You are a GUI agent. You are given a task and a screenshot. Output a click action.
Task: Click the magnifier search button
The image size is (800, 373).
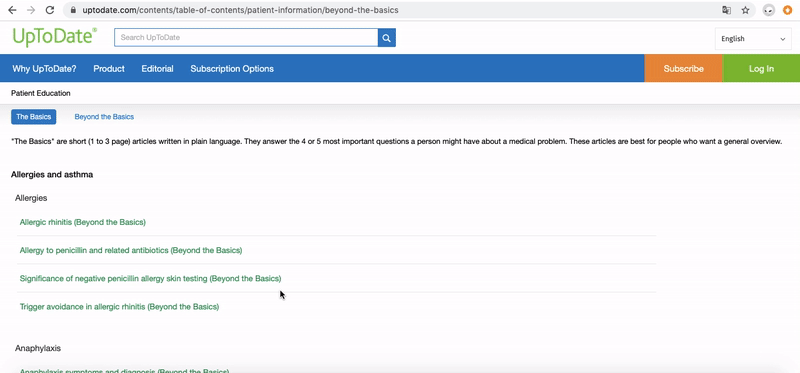click(387, 38)
